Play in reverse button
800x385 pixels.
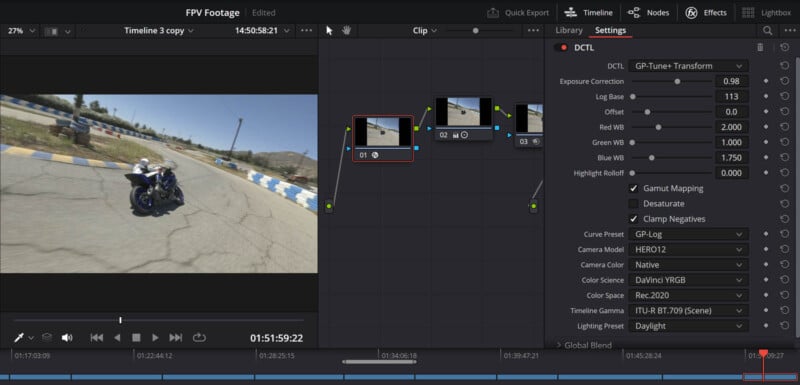pos(117,338)
